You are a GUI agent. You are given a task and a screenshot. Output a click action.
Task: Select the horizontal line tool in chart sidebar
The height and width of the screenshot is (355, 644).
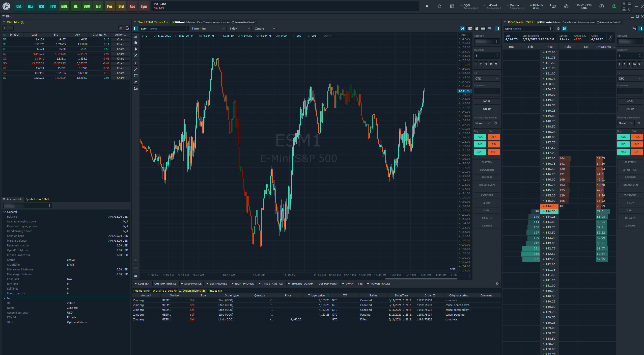pyautogui.click(x=136, y=63)
